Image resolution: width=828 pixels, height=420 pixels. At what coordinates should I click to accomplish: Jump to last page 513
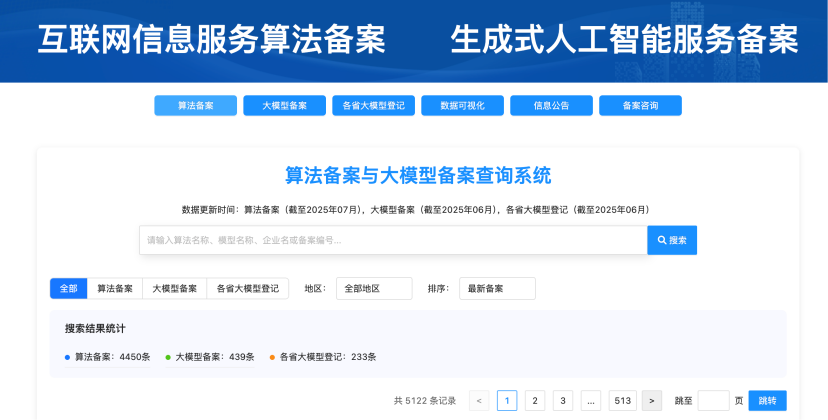[623, 400]
